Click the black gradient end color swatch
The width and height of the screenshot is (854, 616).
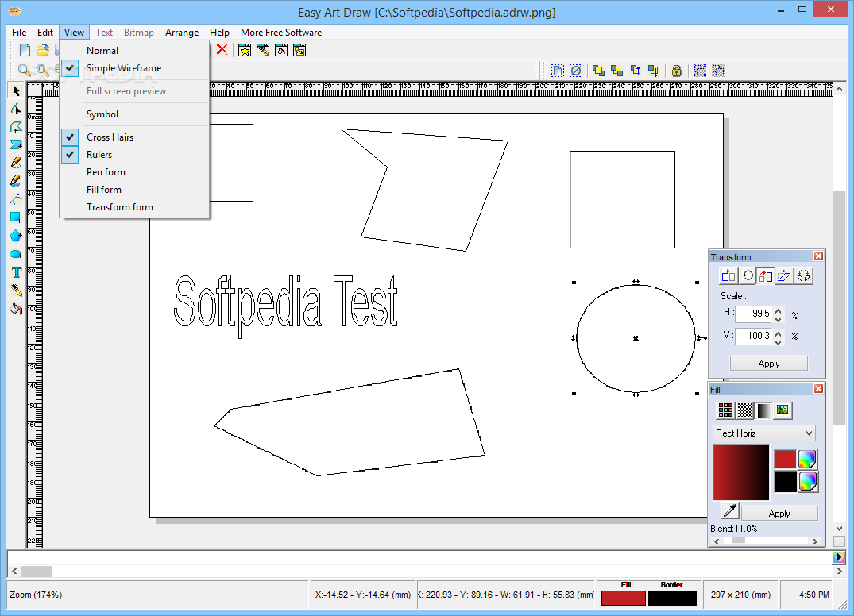(x=786, y=482)
